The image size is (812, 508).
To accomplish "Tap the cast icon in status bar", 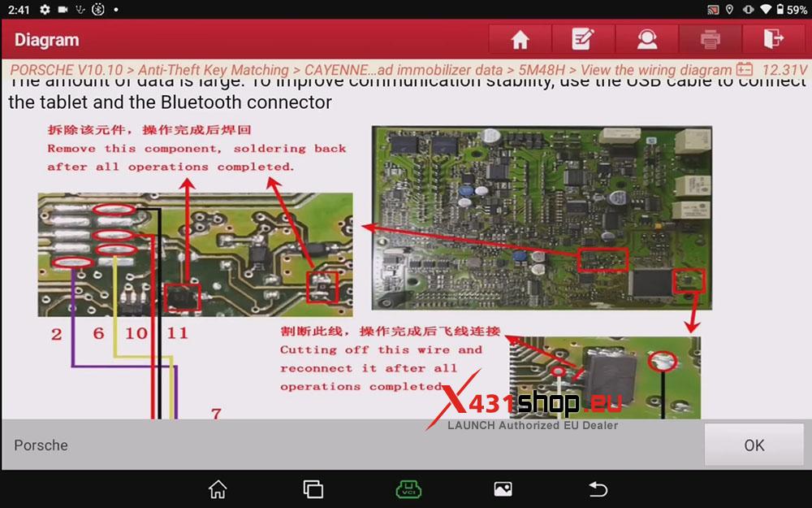I will coord(713,9).
